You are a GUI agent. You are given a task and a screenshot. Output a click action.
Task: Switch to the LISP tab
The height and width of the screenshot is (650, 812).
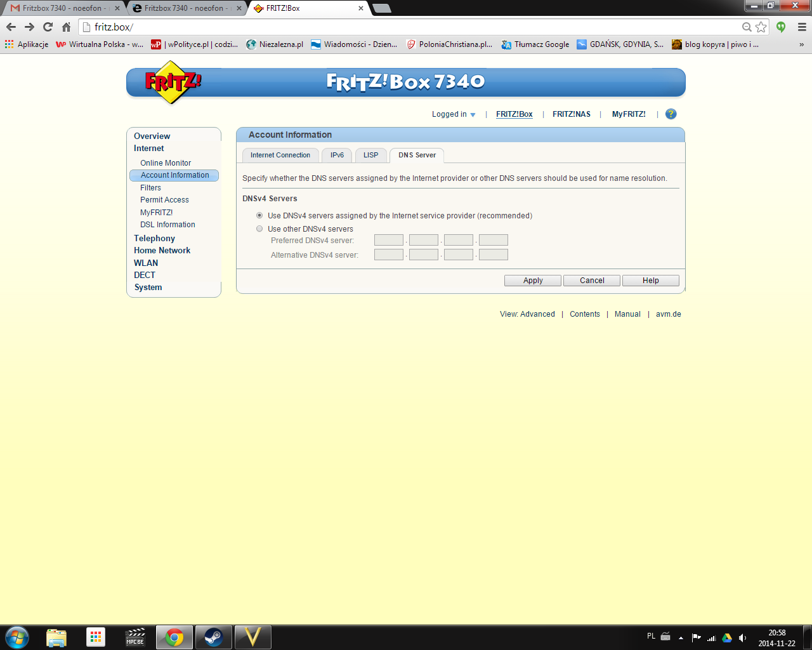point(370,156)
